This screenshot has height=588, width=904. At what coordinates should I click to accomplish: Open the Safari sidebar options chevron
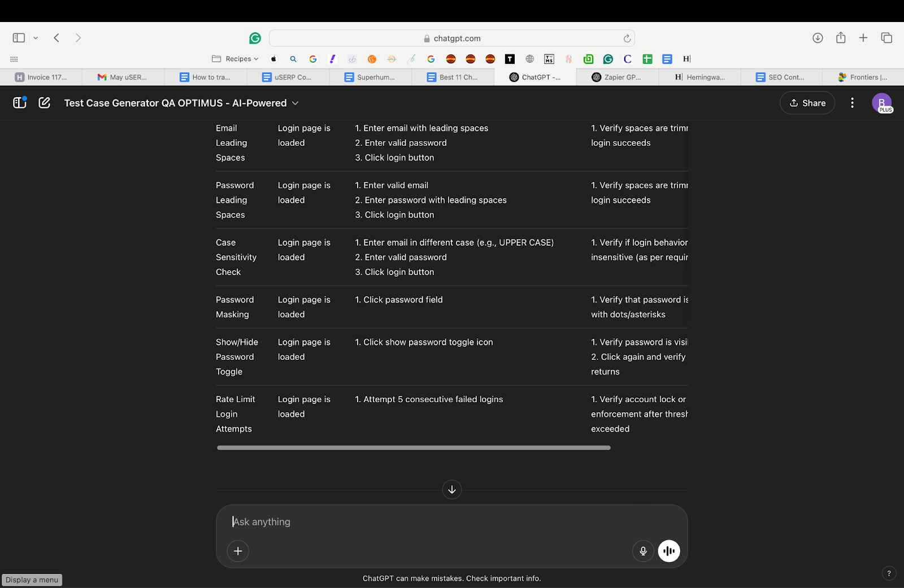point(36,38)
